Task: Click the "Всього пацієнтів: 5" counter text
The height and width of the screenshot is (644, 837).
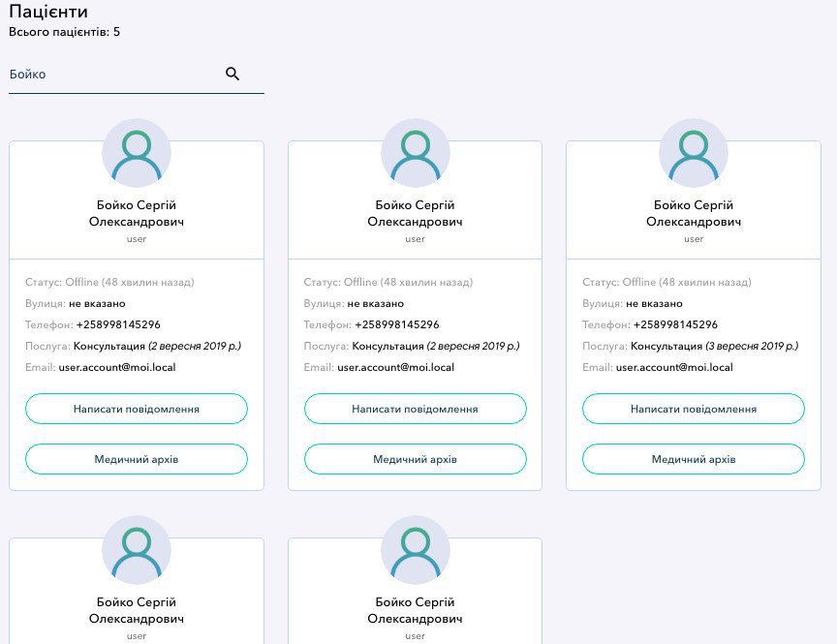Action: [65, 32]
